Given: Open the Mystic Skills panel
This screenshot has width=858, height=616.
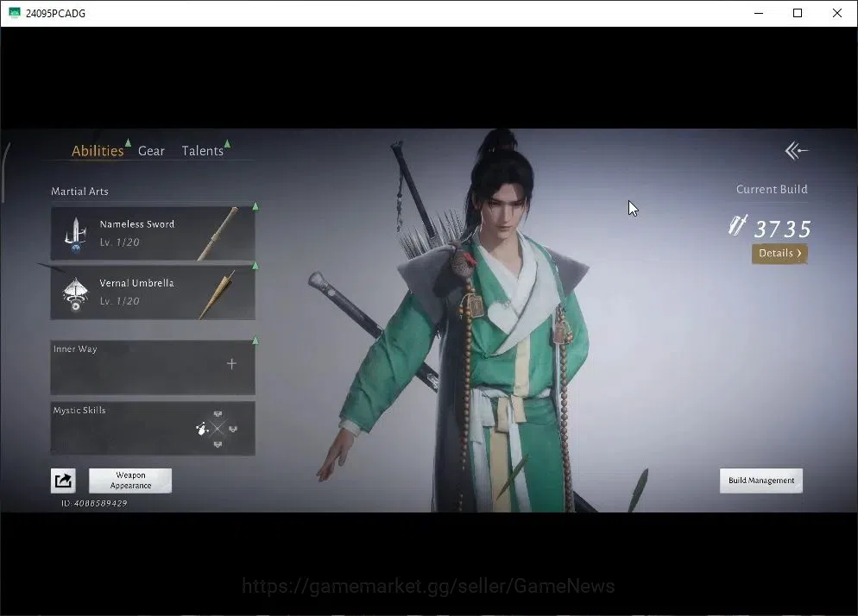Looking at the screenshot, I should click(x=153, y=429).
